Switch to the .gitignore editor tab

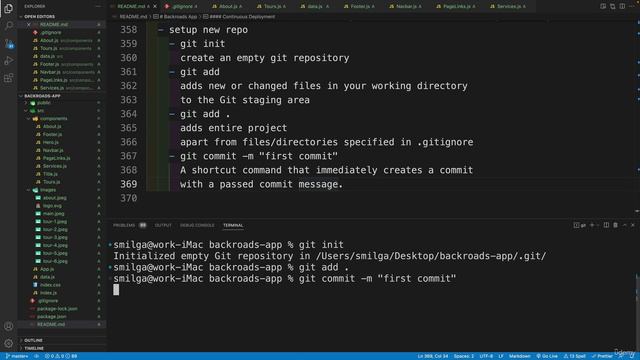tap(182, 7)
